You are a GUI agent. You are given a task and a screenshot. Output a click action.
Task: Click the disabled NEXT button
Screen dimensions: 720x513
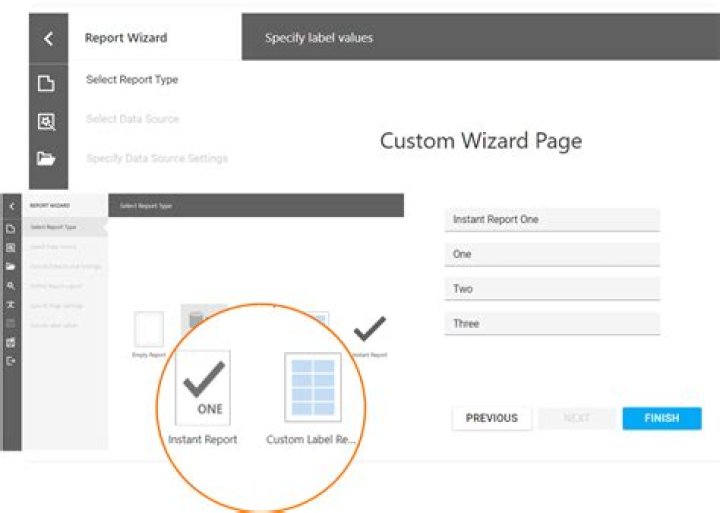(576, 418)
